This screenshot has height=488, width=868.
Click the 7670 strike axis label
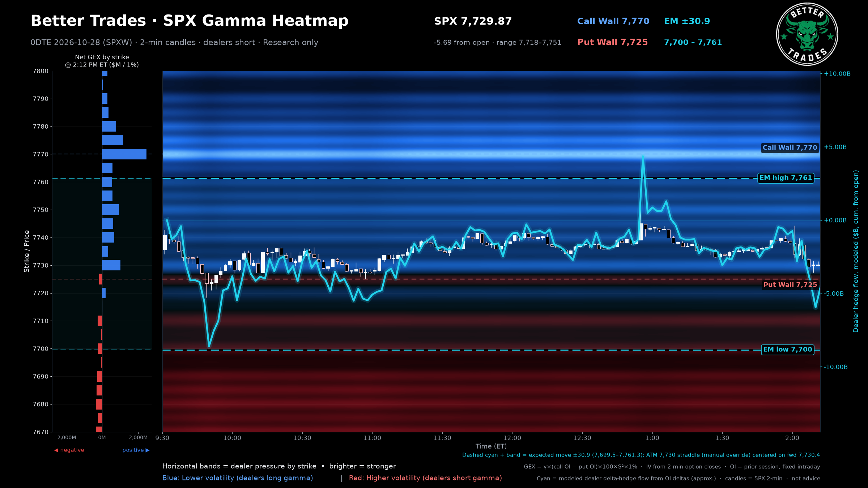[40, 432]
